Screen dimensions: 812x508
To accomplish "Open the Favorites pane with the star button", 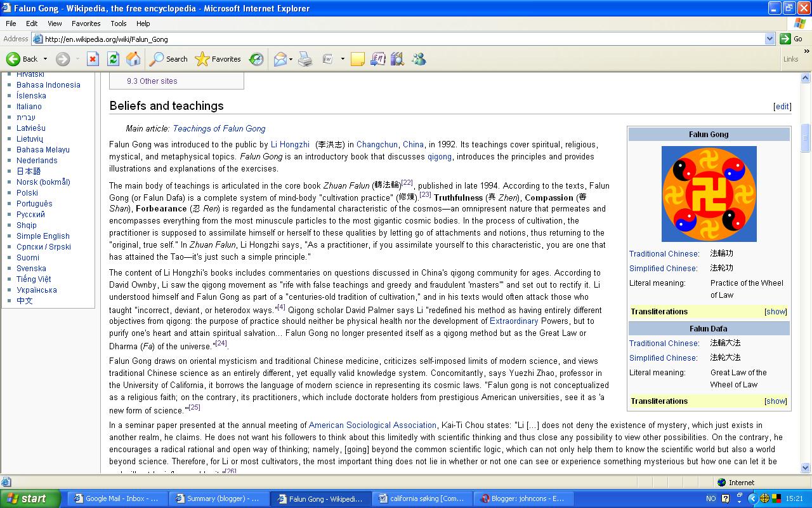I will pyautogui.click(x=218, y=59).
